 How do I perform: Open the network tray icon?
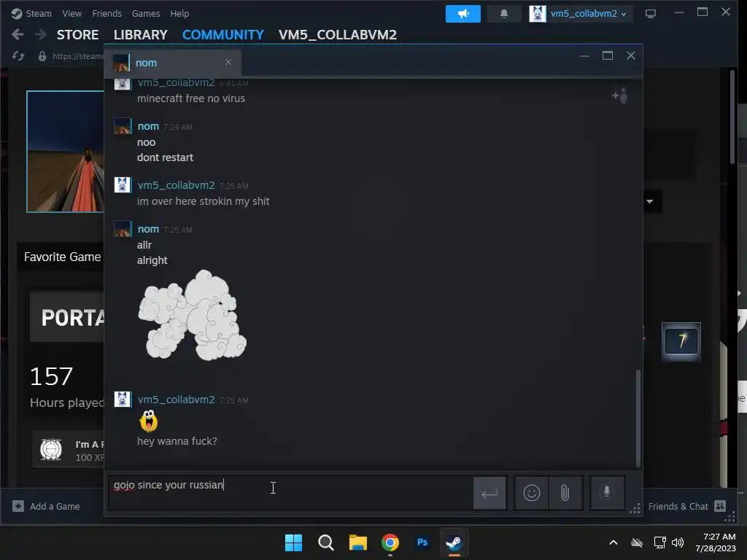659,542
